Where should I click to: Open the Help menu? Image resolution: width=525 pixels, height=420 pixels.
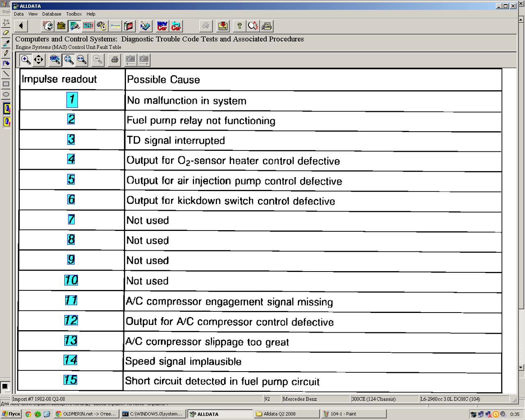pyautogui.click(x=91, y=14)
